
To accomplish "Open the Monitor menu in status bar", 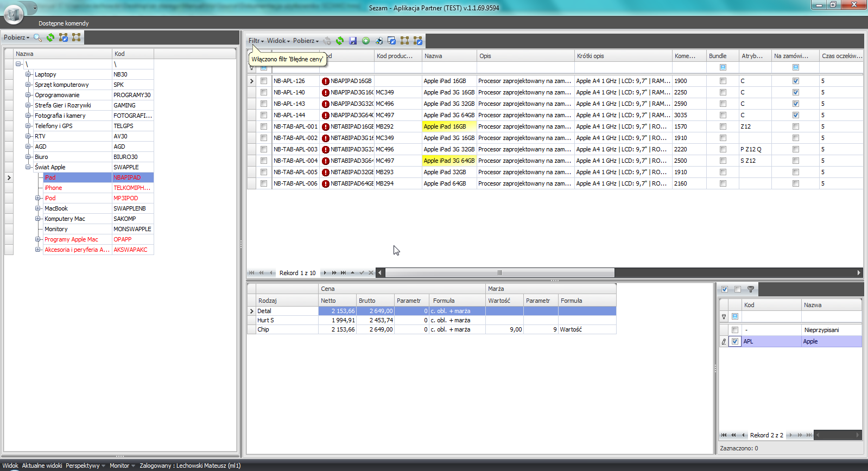I will 122,466.
